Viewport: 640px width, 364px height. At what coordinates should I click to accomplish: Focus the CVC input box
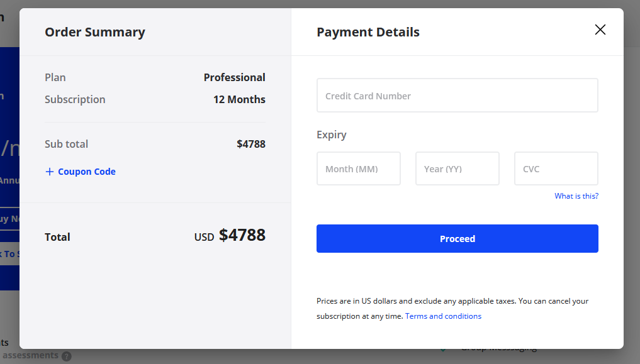click(x=556, y=168)
